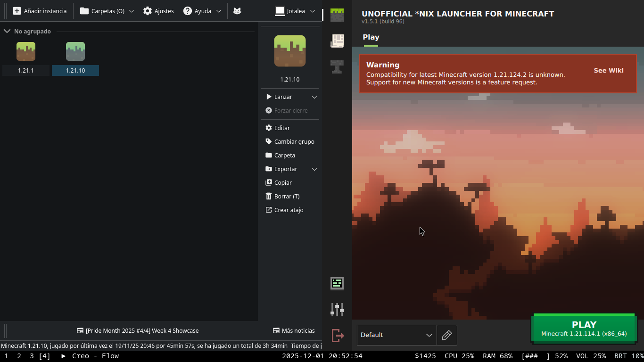
Task: Open the Jotalea account dropdown
Action: pos(295,11)
